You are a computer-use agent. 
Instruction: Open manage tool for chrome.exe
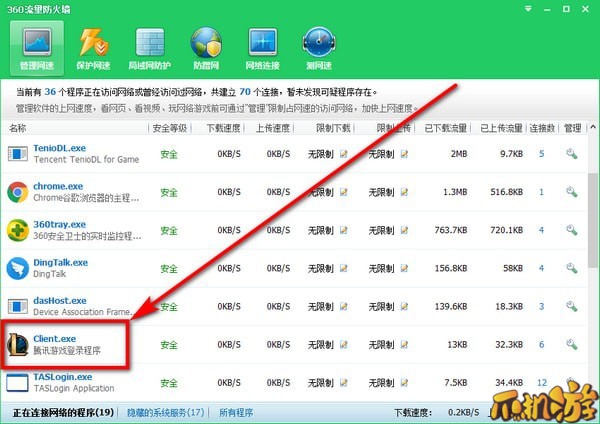572,192
